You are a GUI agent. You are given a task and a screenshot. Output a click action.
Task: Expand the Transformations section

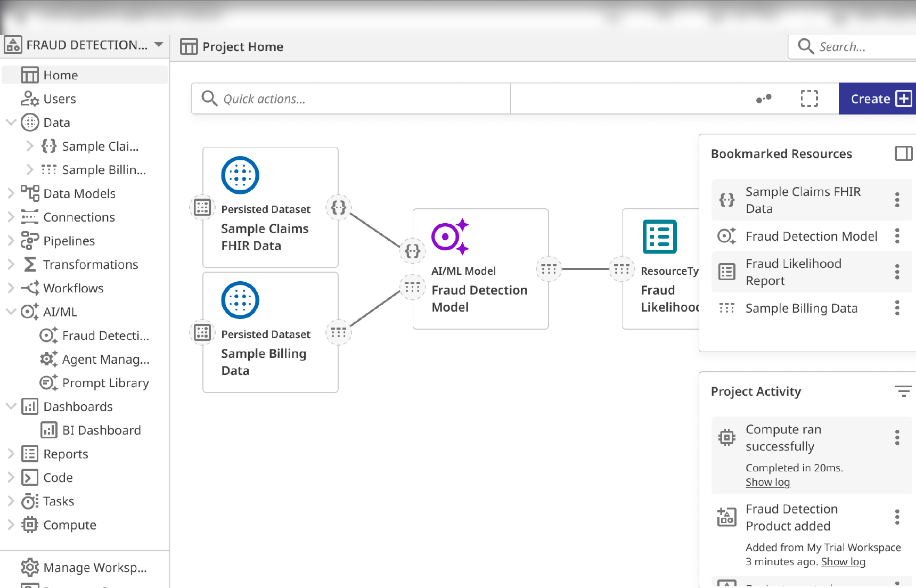(11, 264)
